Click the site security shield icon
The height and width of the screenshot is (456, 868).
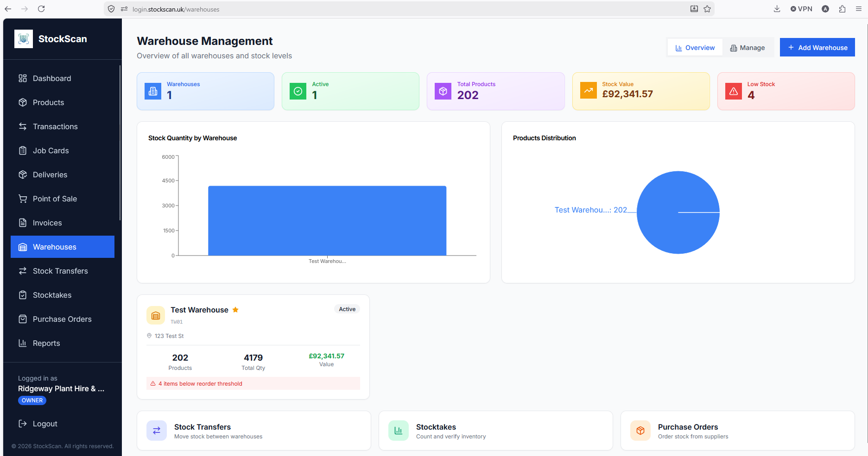pos(111,9)
